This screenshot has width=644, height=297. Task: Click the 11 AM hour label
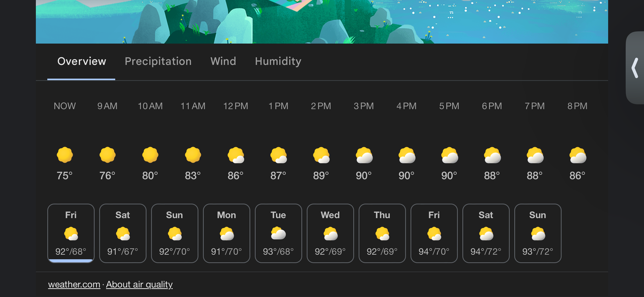[x=193, y=106]
